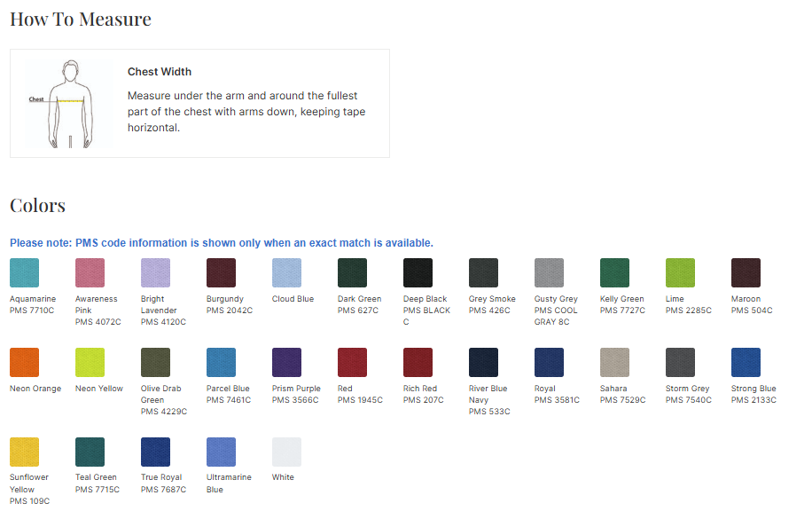
Task: Select the Aquamarine color swatch
Action: (24, 273)
